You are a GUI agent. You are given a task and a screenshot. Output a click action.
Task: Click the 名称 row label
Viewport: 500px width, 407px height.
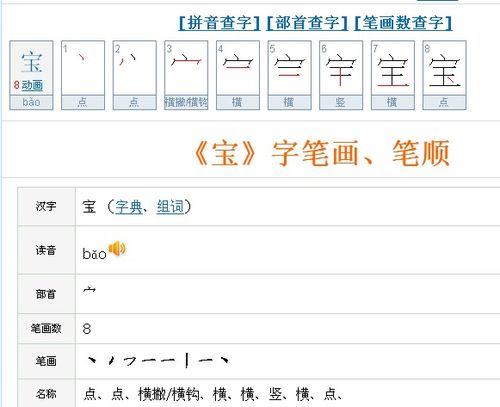click(x=46, y=394)
